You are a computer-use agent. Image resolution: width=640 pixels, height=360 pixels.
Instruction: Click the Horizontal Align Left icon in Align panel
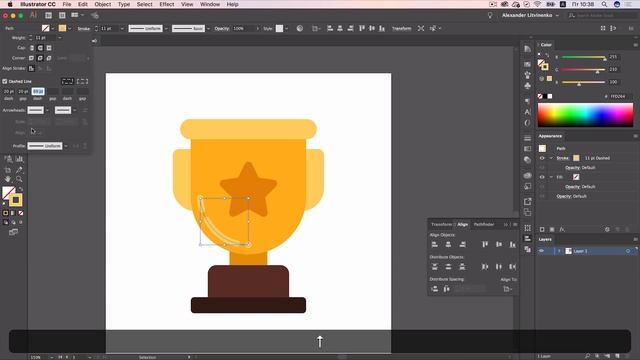(435, 244)
